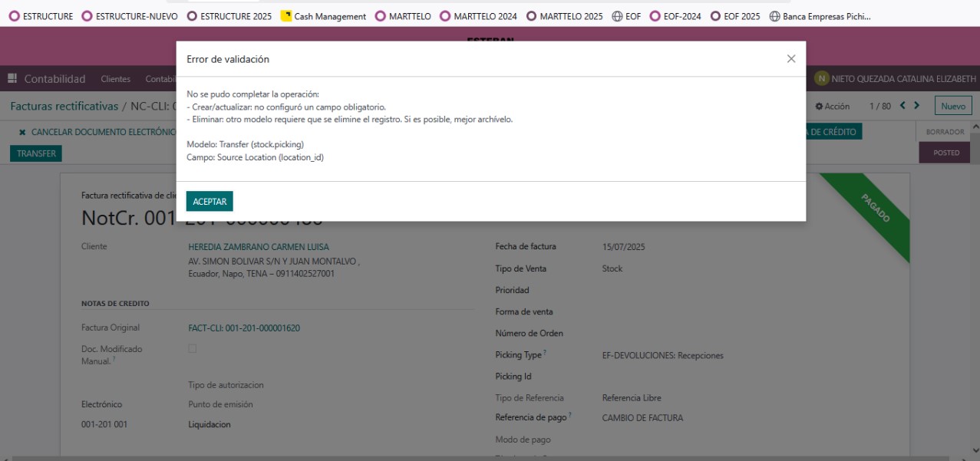The width and height of the screenshot is (980, 461).
Task: Click the Cash Management bookmark icon
Action: point(286,16)
